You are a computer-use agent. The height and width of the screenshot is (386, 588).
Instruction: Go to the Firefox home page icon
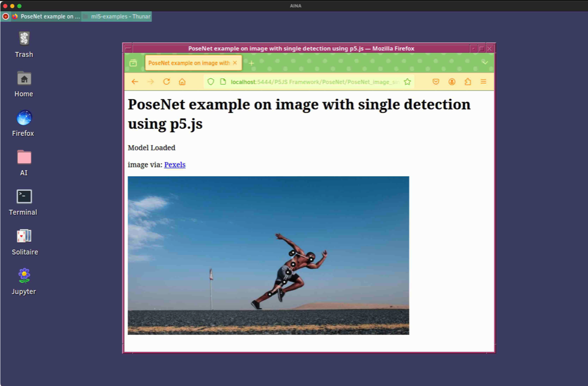click(x=182, y=82)
